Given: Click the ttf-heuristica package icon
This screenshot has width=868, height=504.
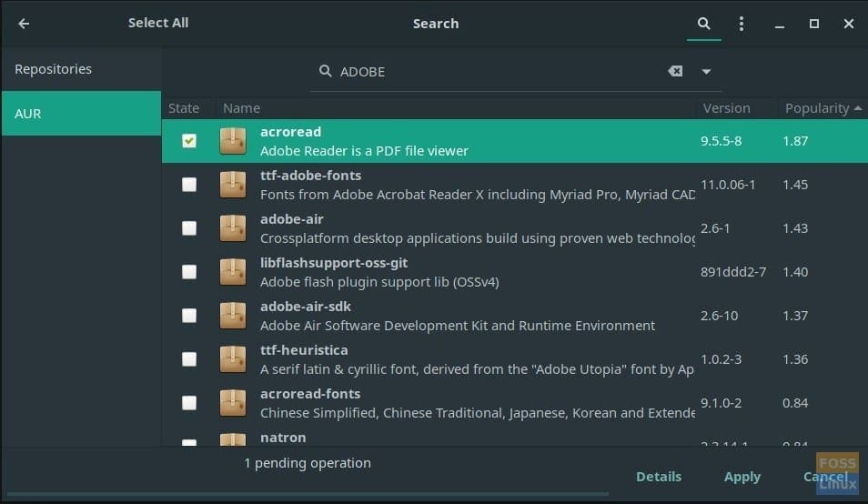Looking at the screenshot, I should pyautogui.click(x=233, y=359).
